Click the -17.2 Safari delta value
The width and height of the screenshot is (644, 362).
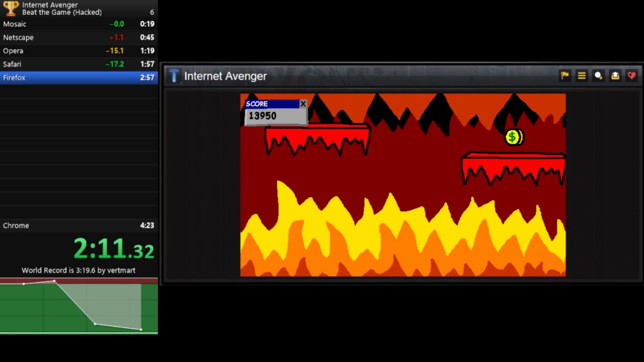(x=115, y=64)
